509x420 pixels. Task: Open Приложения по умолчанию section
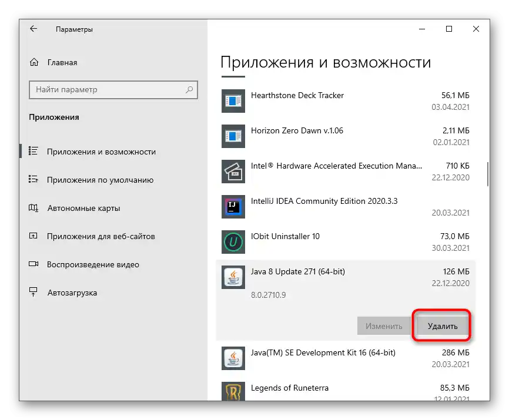pyautogui.click(x=100, y=180)
